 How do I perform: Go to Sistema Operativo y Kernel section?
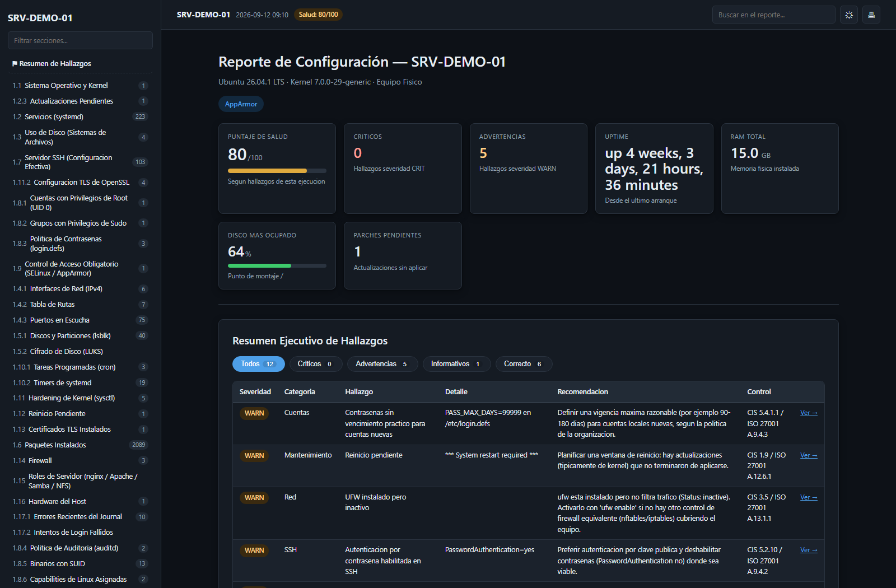80,86
